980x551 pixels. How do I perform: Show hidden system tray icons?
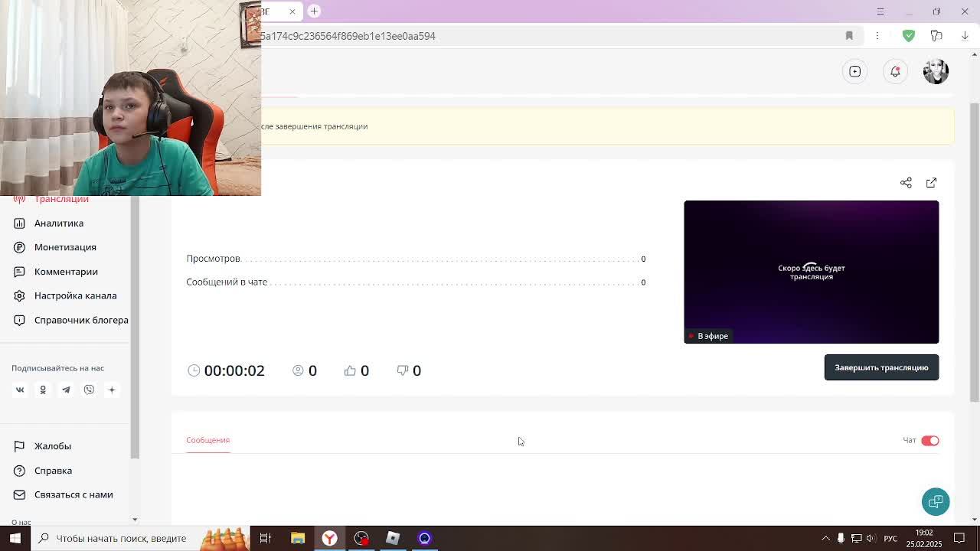click(825, 538)
